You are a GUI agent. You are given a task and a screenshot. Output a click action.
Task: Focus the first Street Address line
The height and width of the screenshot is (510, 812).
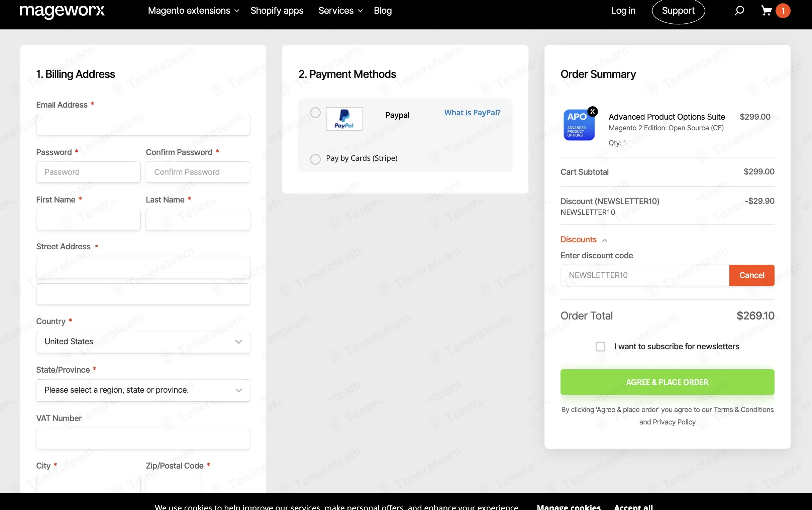click(x=143, y=268)
